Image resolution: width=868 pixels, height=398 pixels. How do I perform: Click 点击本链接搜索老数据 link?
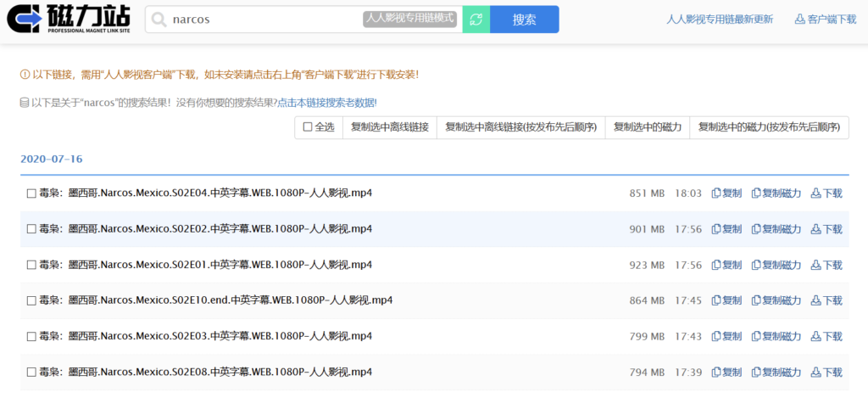[327, 103]
